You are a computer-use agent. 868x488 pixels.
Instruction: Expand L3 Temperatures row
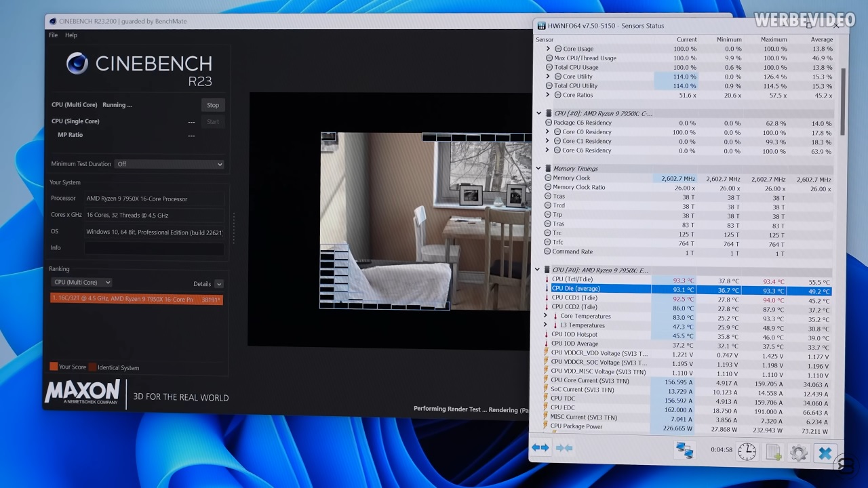click(546, 325)
